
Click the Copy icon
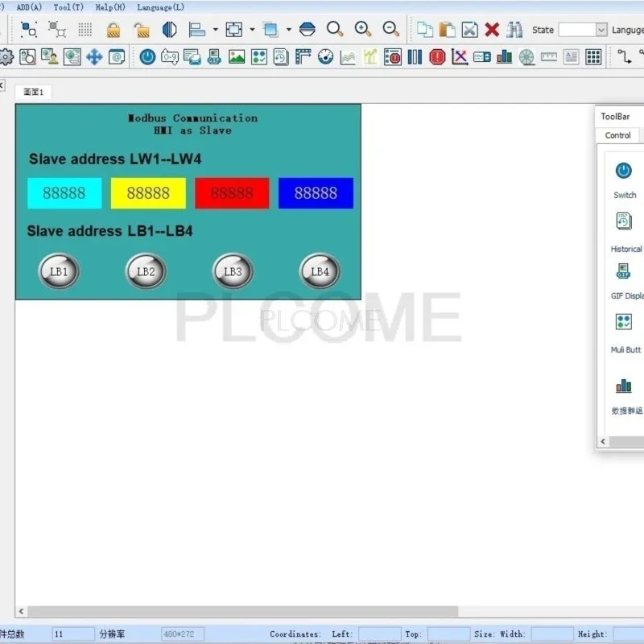pos(425,30)
